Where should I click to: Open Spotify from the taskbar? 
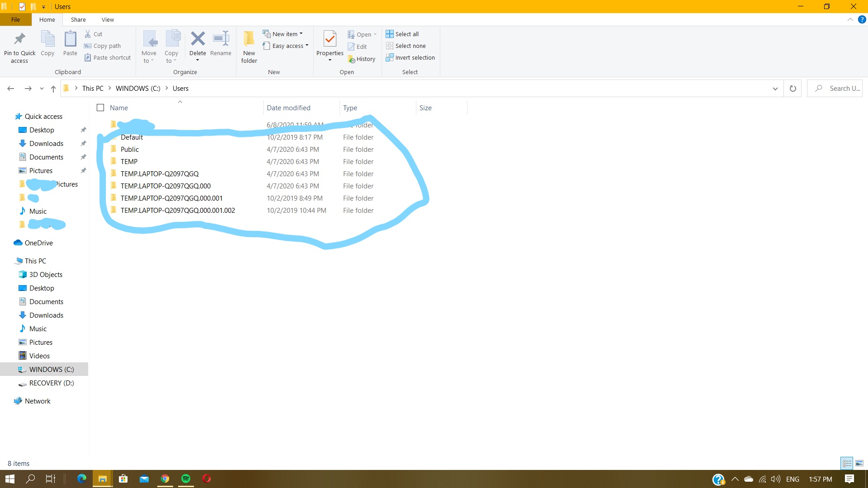tap(186, 479)
